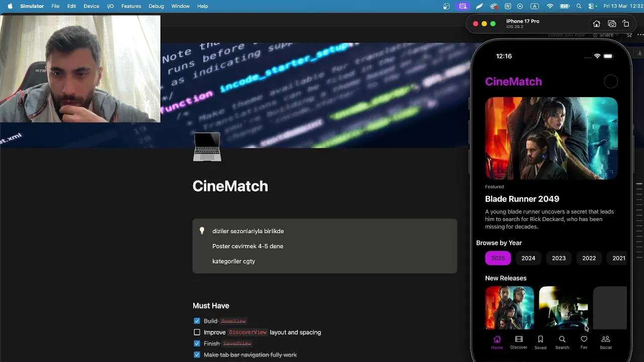This screenshot has width=644, height=362.
Task: Click the battery menu bar icon
Action: click(x=565, y=6)
